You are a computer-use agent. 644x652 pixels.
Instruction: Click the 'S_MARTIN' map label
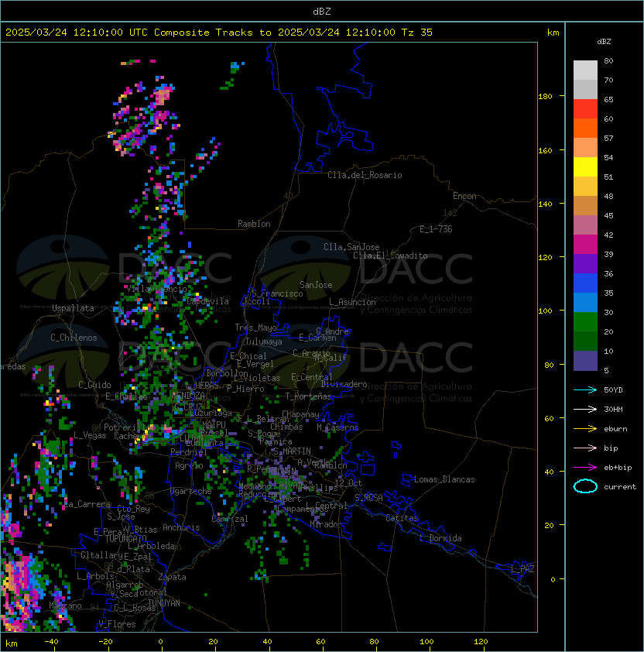(x=292, y=451)
